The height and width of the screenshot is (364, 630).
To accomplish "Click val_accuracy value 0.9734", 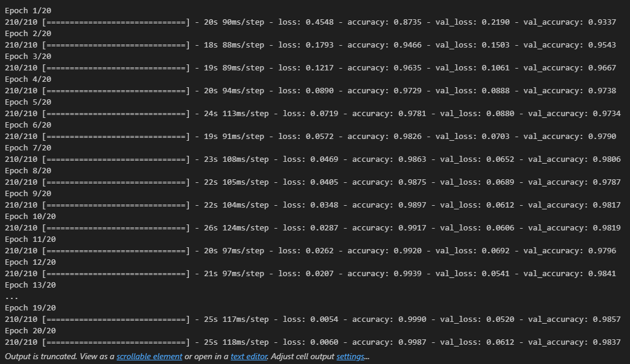I will coord(607,114).
